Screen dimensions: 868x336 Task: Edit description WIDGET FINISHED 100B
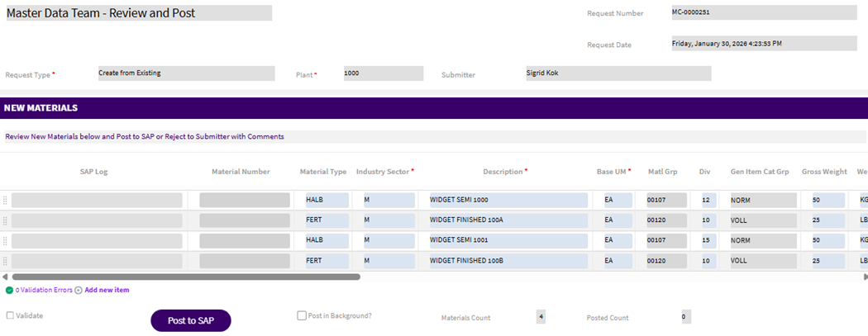(508, 261)
